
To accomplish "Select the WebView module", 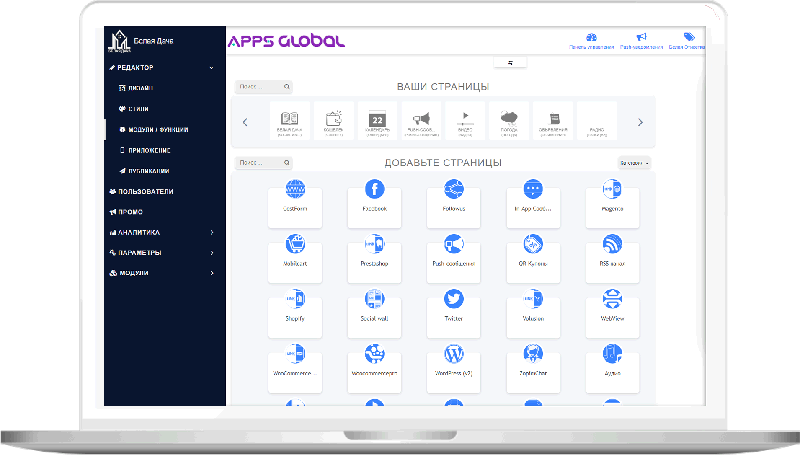I will tap(612, 312).
